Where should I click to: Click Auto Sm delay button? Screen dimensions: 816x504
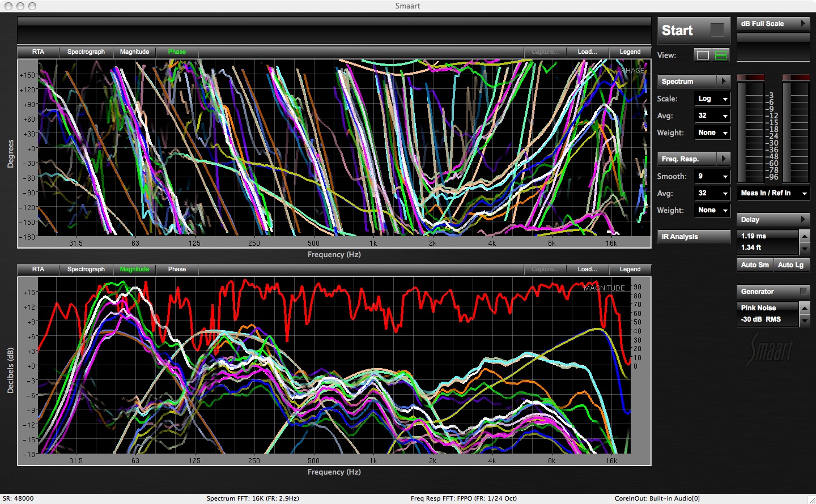pyautogui.click(x=755, y=264)
